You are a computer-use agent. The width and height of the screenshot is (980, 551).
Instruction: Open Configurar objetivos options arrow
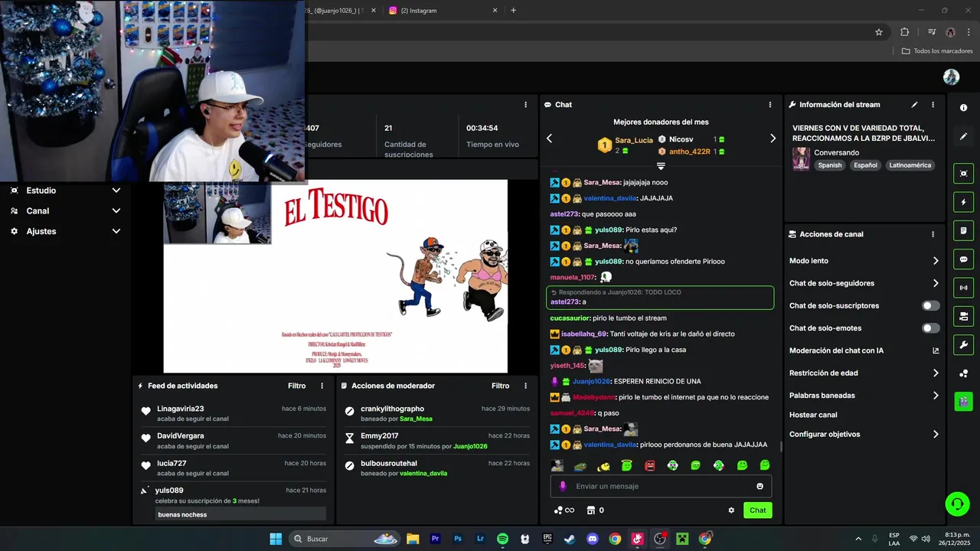tap(936, 434)
